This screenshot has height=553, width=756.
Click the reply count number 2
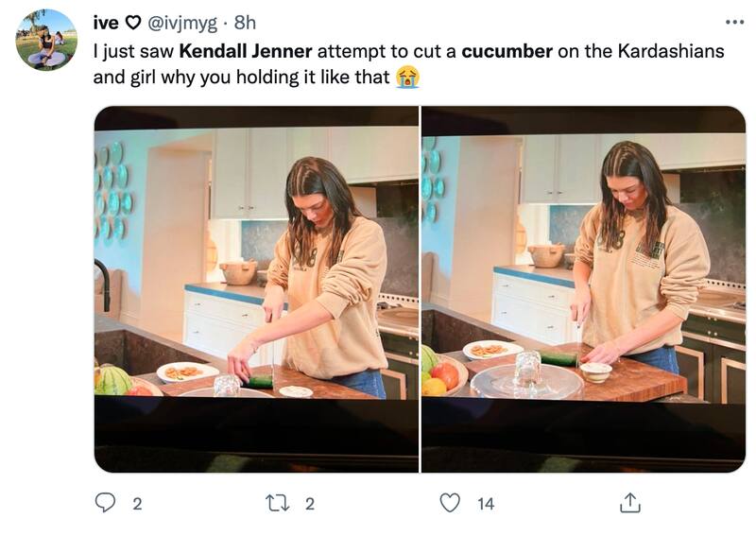(x=137, y=504)
